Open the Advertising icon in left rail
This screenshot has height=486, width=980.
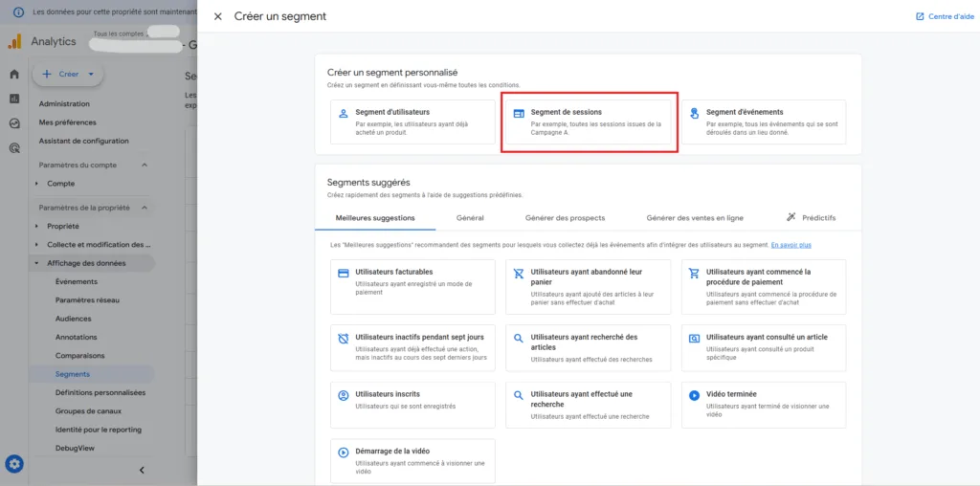click(14, 148)
